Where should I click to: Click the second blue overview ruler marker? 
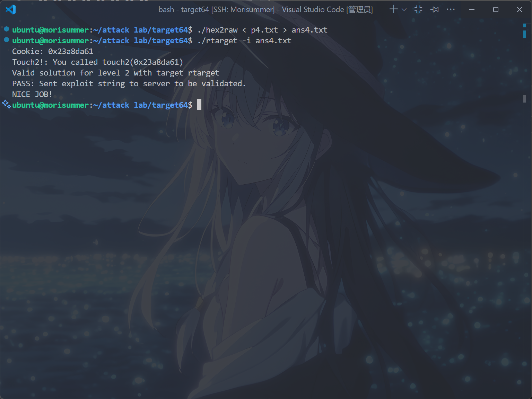525,34
